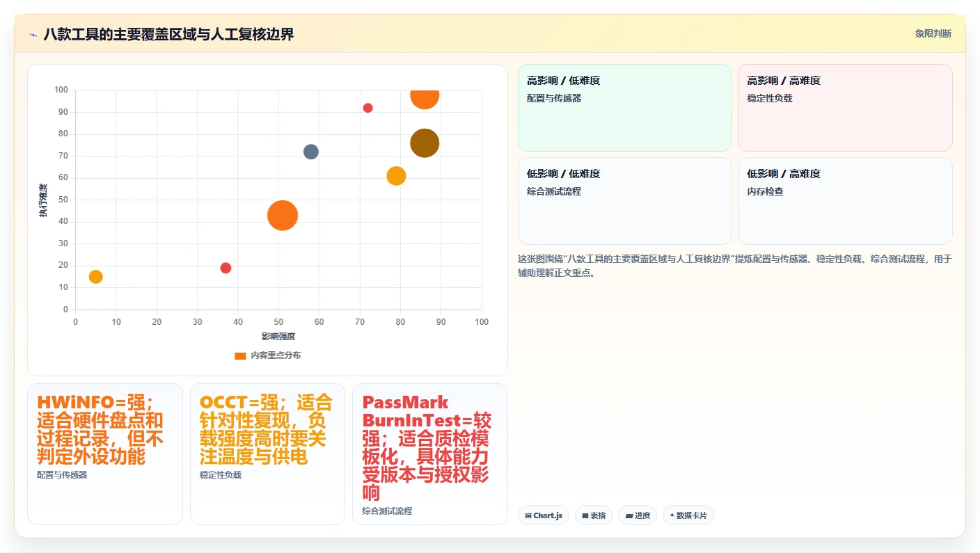
Task: Select the 数据卡片 tag chip
Action: click(x=688, y=515)
